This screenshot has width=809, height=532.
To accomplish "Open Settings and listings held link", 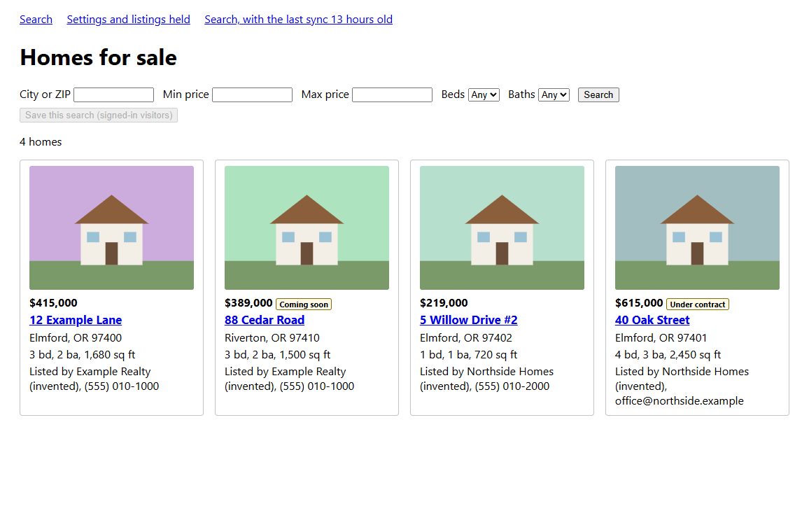I will click(129, 20).
